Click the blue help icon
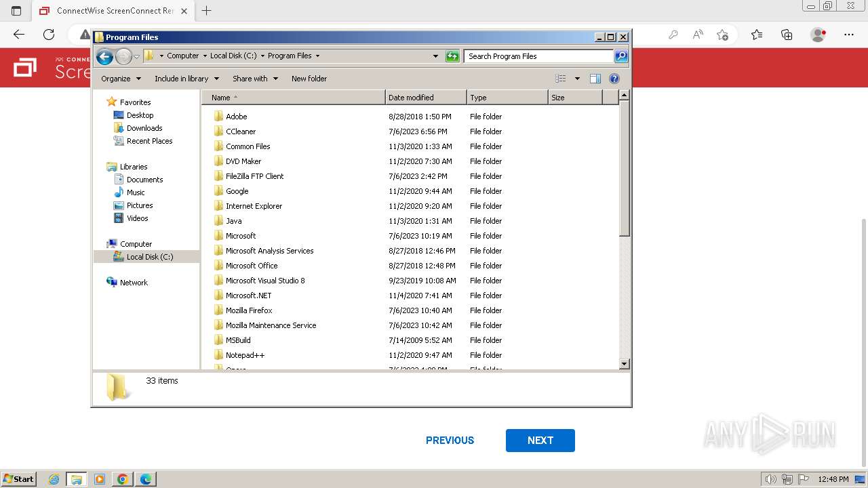 (x=614, y=79)
